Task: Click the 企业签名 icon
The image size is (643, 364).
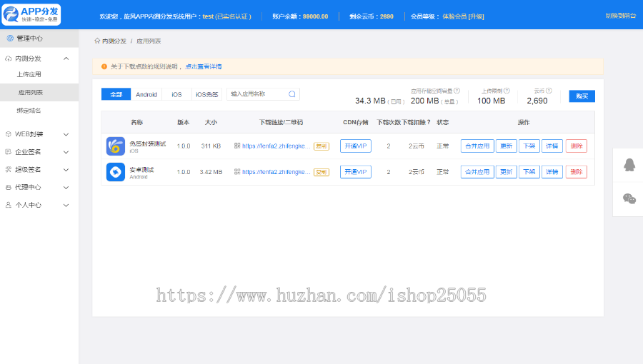Action: click(8, 152)
